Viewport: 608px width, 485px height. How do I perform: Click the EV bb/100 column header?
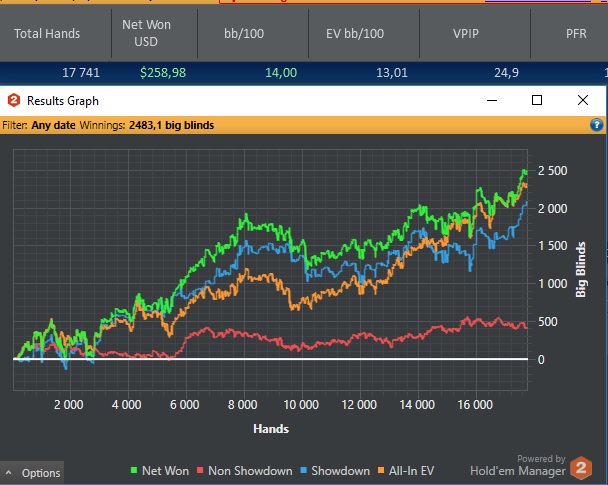(x=353, y=33)
